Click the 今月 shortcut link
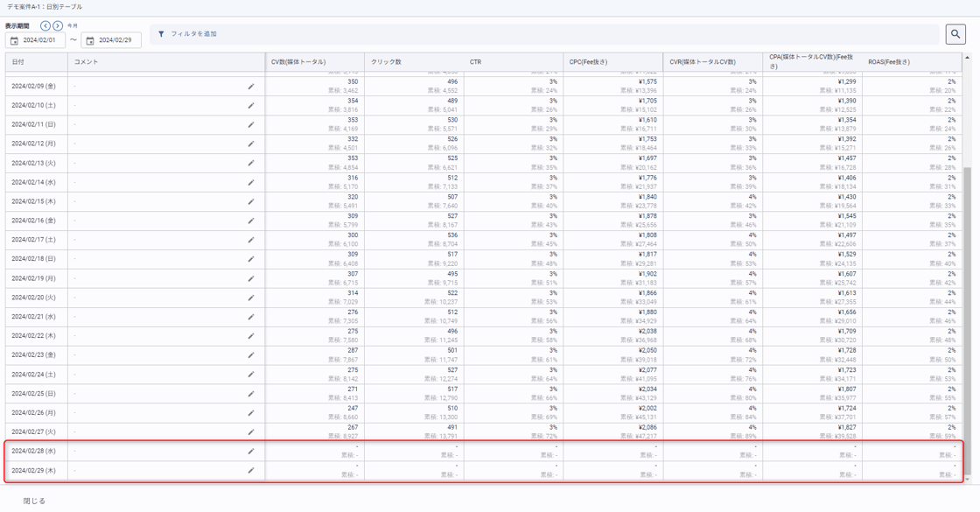 coord(73,26)
